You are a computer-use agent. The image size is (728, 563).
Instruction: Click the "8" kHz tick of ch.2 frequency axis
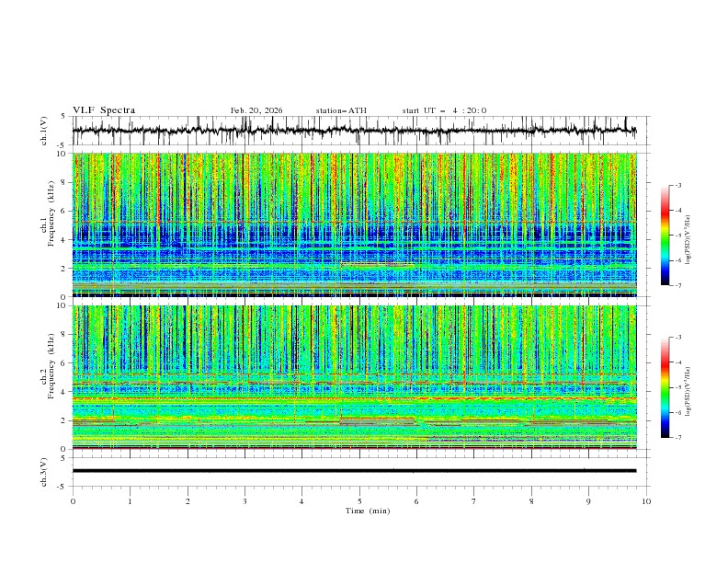pos(64,335)
